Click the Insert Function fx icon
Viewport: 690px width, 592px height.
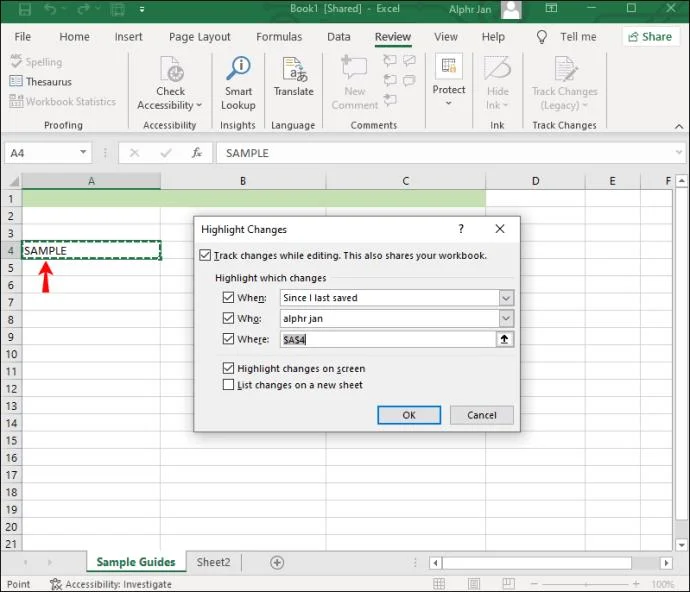[x=197, y=153]
